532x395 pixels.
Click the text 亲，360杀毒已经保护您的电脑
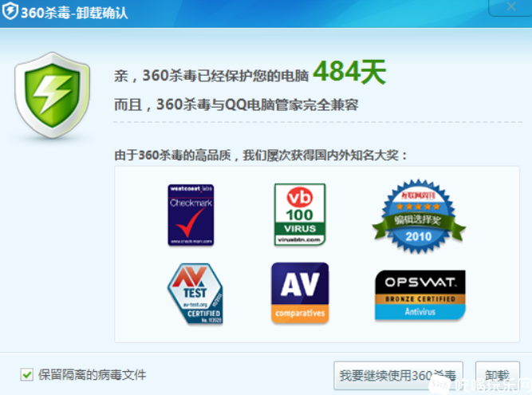(211, 75)
